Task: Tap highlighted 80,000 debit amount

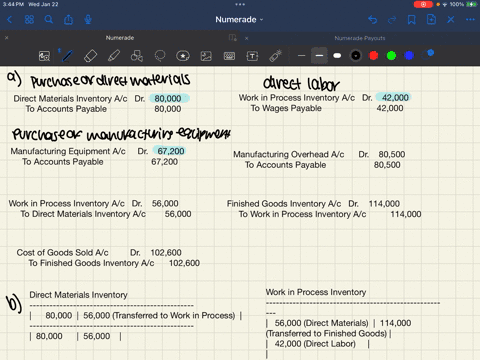Action: (x=168, y=99)
